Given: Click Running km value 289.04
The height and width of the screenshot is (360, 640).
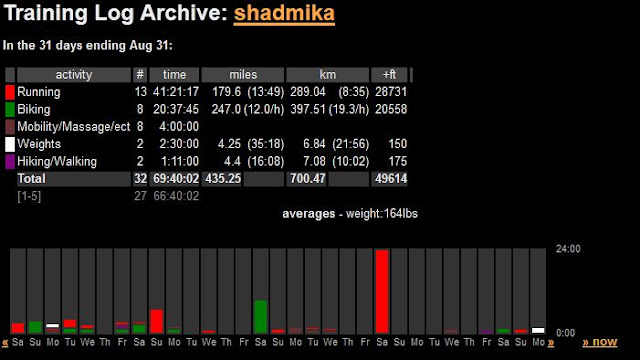Looking at the screenshot, I should (308, 92).
